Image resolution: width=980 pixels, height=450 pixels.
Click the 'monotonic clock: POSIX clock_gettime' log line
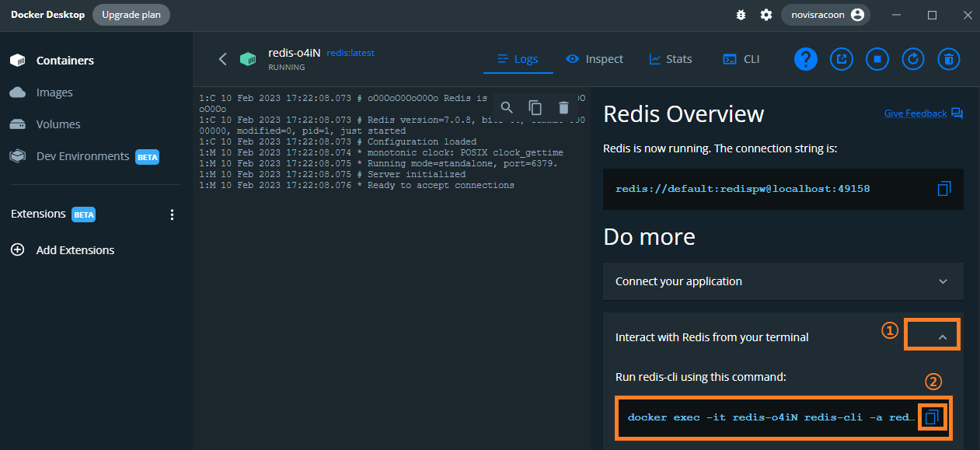pos(382,153)
